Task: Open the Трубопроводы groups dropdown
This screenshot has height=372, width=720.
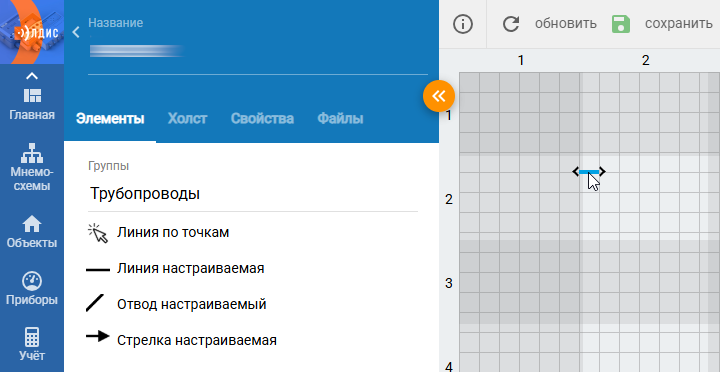Action: (x=253, y=193)
